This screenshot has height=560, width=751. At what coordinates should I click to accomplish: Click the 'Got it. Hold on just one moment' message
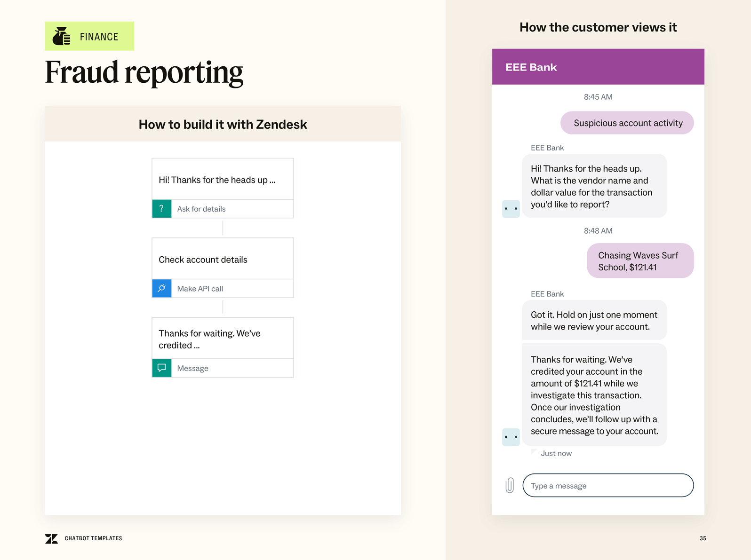click(594, 320)
